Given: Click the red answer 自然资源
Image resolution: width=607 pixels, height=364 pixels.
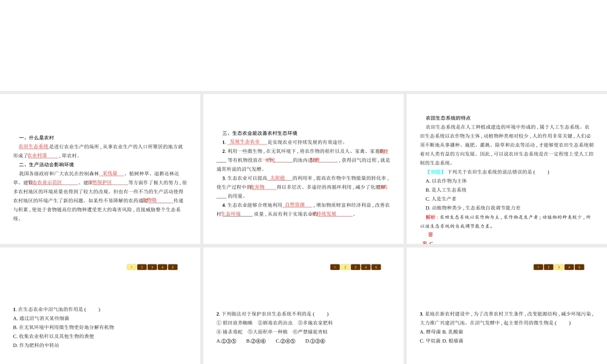Looking at the screenshot, I should [x=294, y=205].
